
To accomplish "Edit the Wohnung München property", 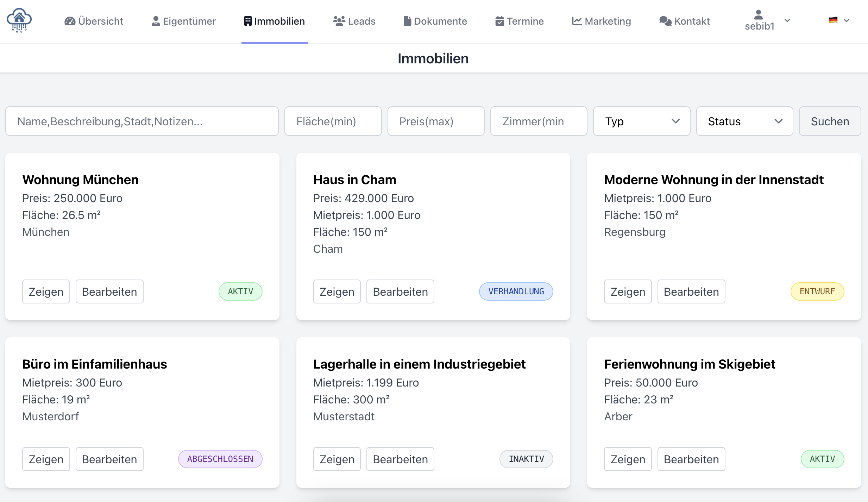I will 109,291.
